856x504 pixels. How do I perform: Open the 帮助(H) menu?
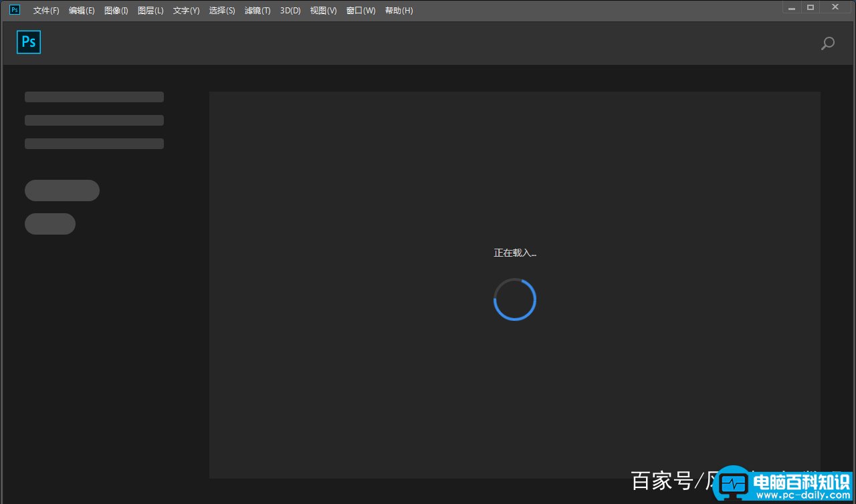(x=399, y=11)
